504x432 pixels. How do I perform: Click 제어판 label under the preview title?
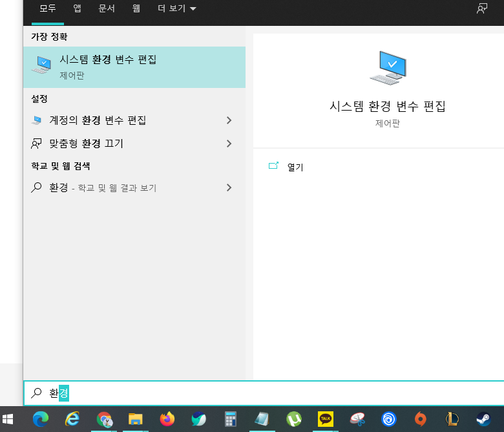388,124
